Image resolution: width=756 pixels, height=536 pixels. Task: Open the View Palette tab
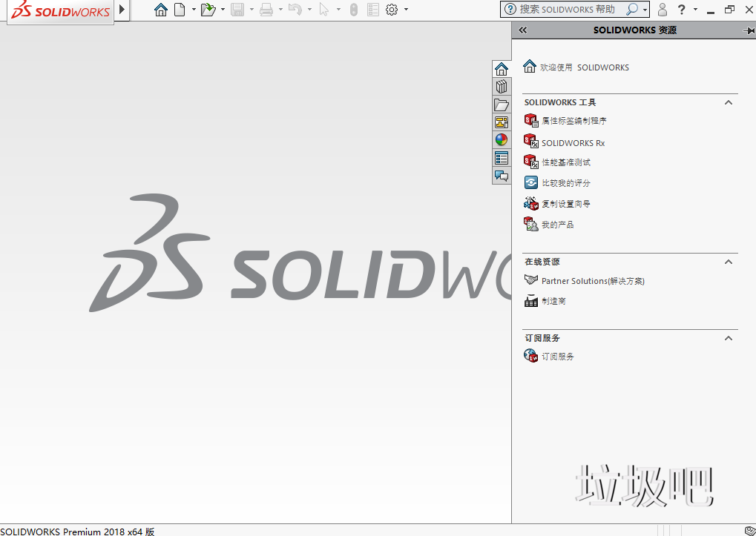tap(502, 122)
